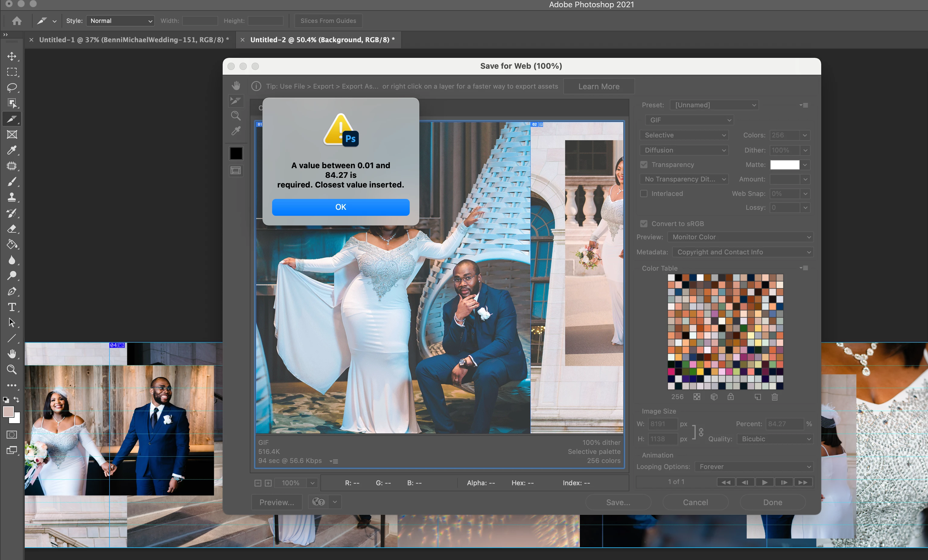Select the Eraser tool
The image size is (928, 560).
(12, 229)
